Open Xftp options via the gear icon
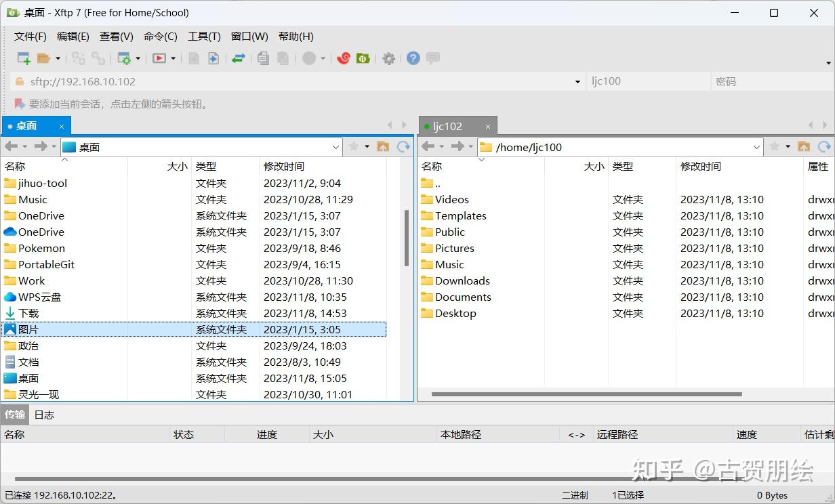This screenshot has width=835, height=504. (388, 58)
